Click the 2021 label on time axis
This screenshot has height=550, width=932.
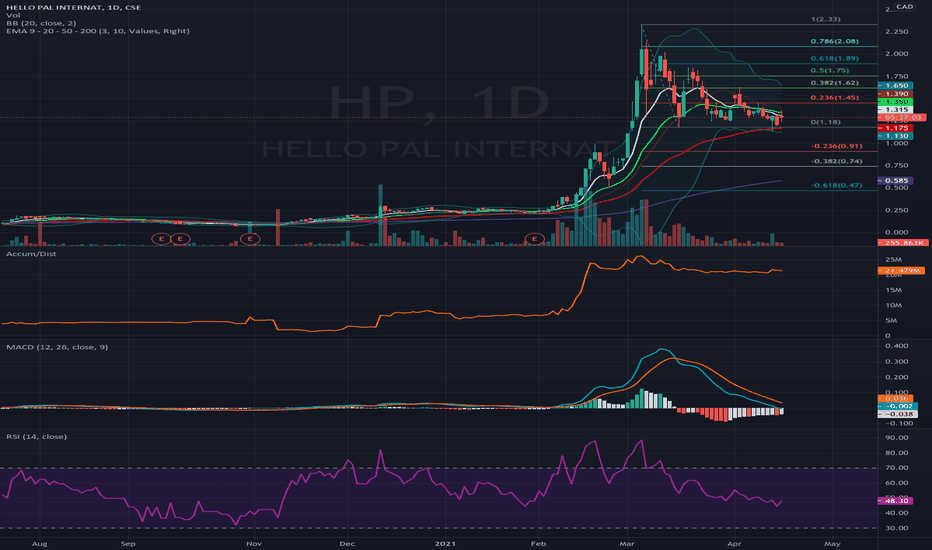point(445,543)
